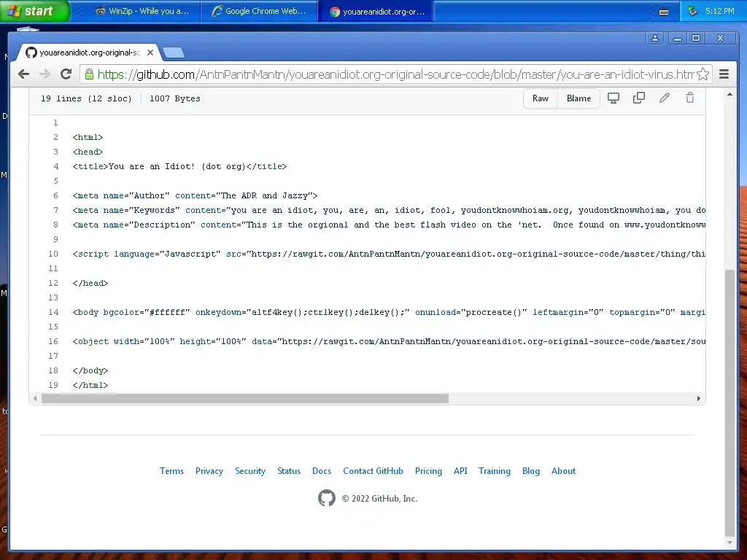Screen dimensions: 747x560
Task: Click the Raw button
Action: click(541, 98)
